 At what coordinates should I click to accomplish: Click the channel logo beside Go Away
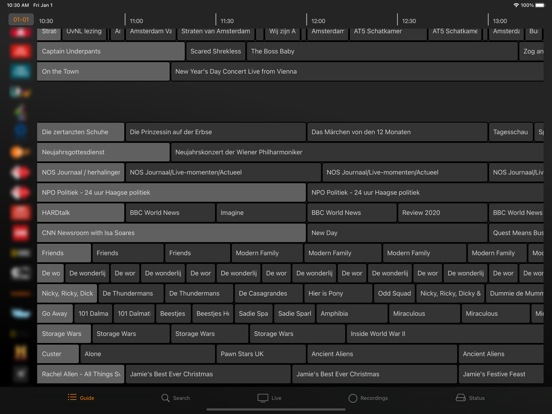click(x=20, y=313)
